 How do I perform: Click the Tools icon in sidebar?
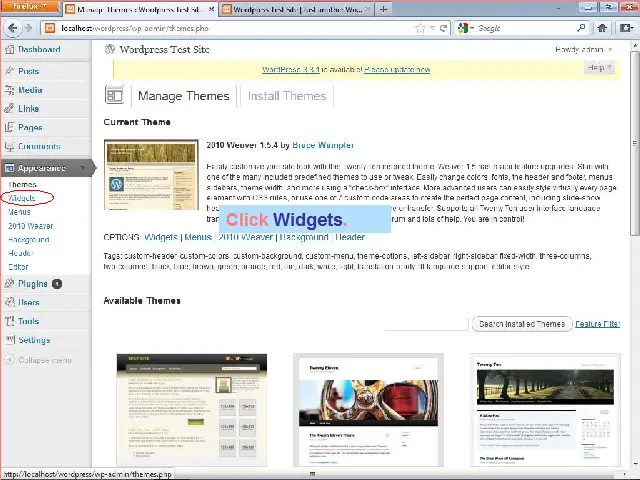tap(9, 321)
